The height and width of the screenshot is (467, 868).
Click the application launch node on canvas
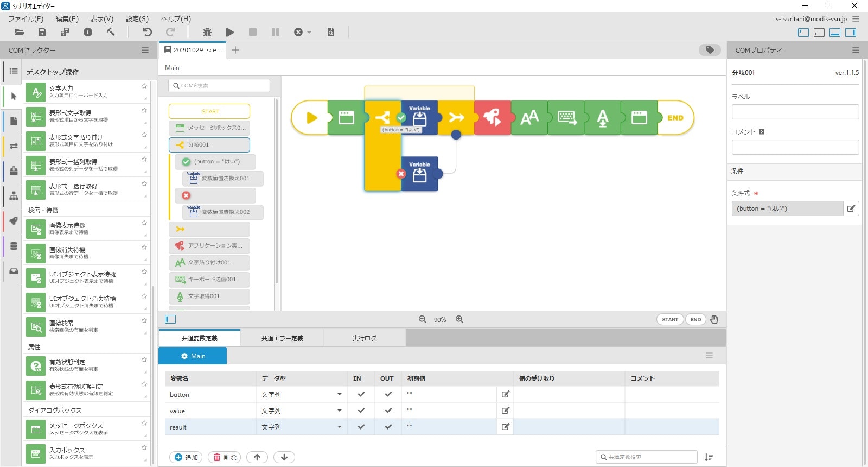pyautogui.click(x=493, y=117)
